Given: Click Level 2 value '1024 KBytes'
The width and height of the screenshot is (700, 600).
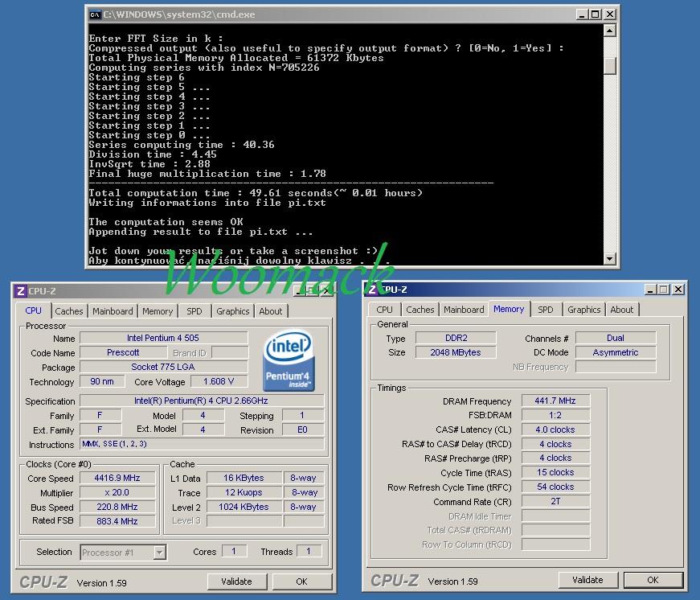Looking at the screenshot, I should coord(244,507).
